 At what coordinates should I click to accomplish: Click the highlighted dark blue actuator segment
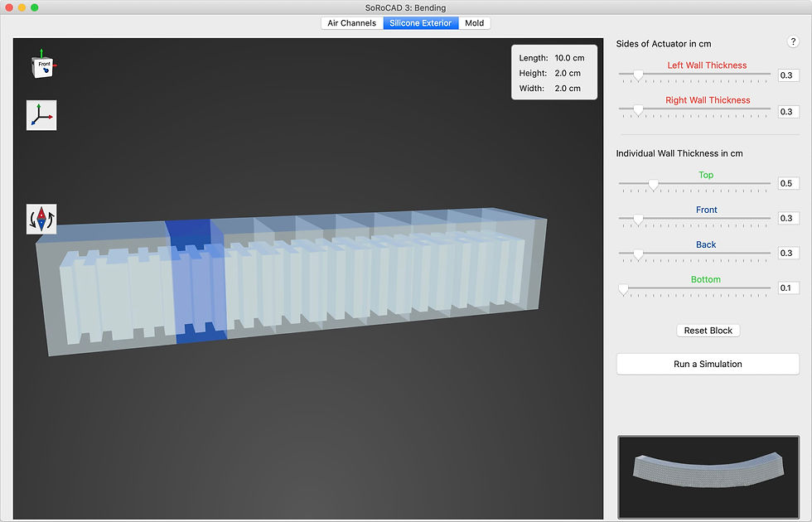click(196, 281)
